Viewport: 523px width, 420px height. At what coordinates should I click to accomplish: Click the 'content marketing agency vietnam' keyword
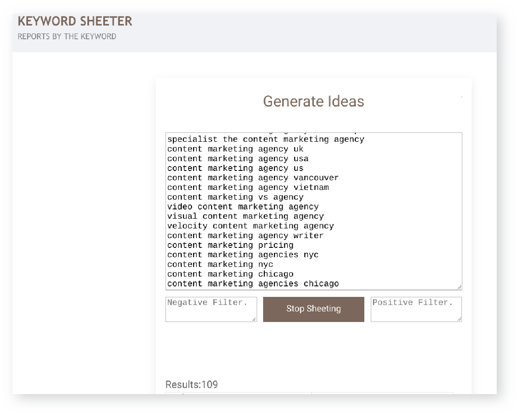point(248,188)
